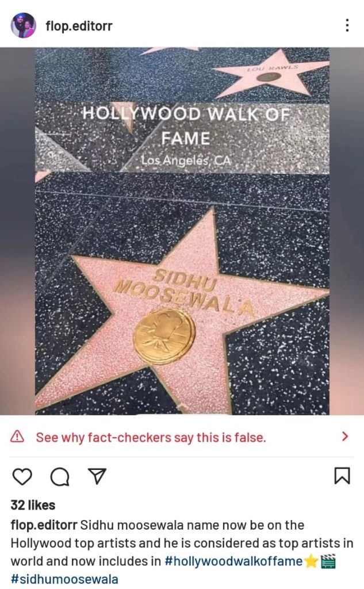Open "See why fact-checkers say this is false"
The width and height of the screenshot is (364, 589).
tap(151, 437)
